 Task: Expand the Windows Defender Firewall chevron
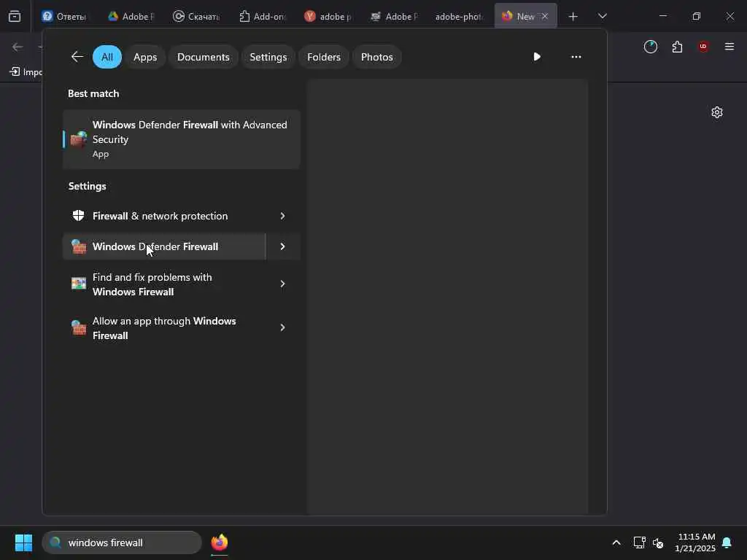point(282,246)
